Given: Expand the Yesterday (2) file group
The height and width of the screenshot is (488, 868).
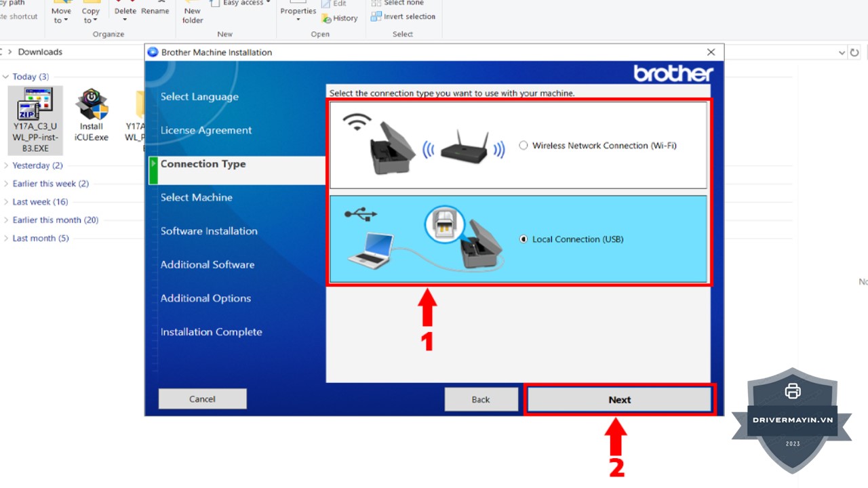Looking at the screenshot, I should point(6,165).
